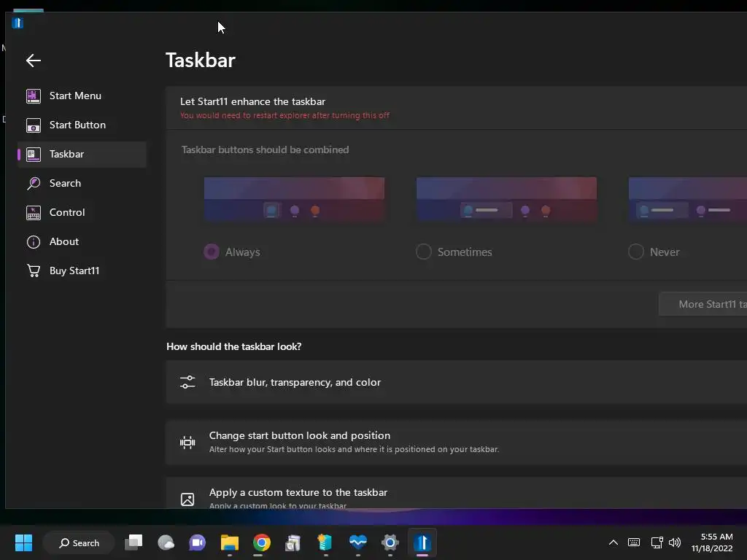Show hidden tray icons with the chevron
Image resolution: width=747 pixels, height=560 pixels.
[614, 542]
